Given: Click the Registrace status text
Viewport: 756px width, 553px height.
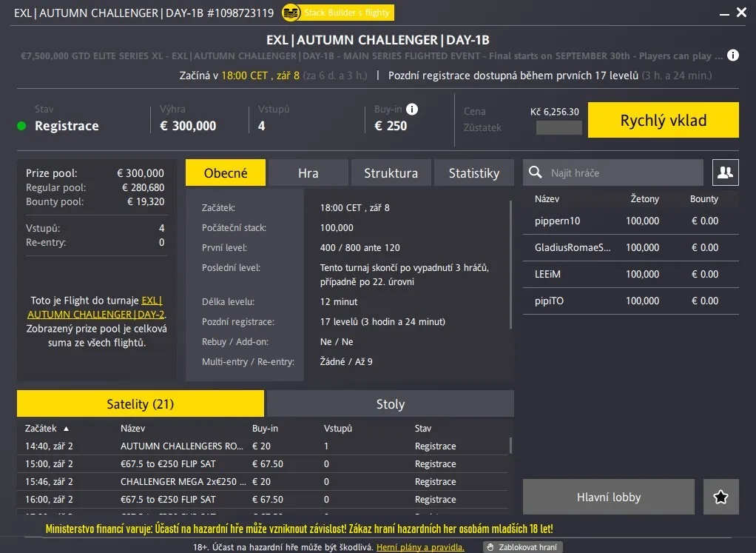Looking at the screenshot, I should (67, 126).
